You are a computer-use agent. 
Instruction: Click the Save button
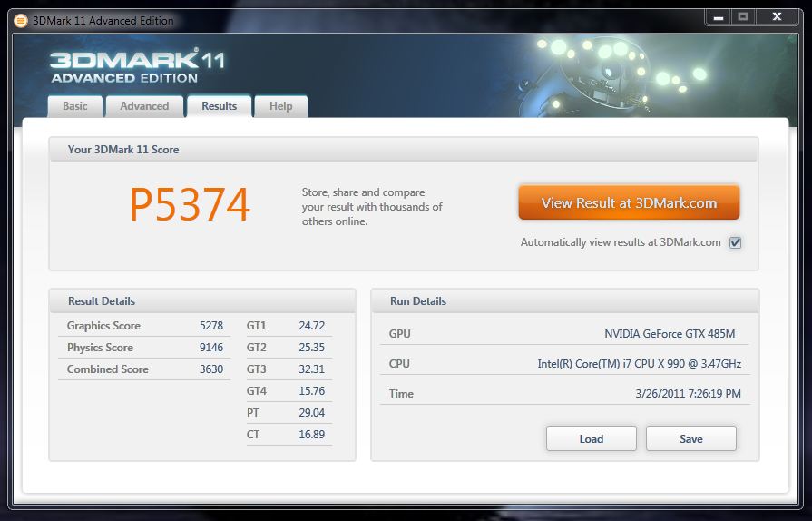pos(690,438)
